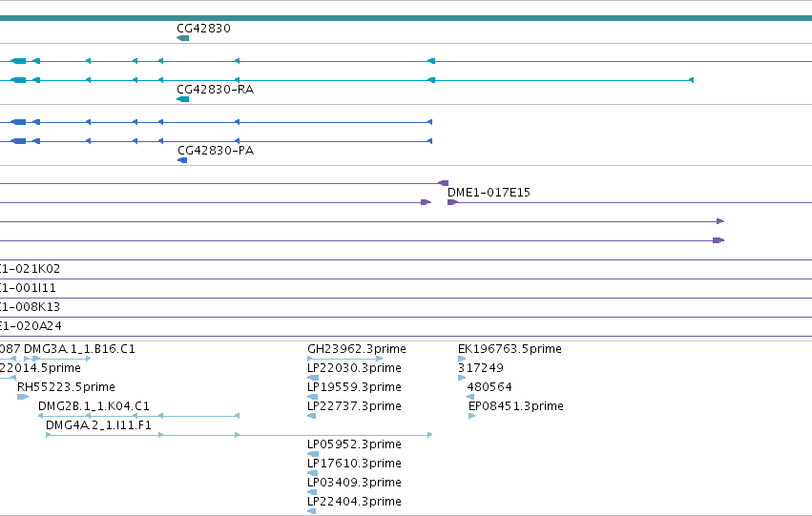Select the DME1-017E15 label
812x516 pixels.
489,193
